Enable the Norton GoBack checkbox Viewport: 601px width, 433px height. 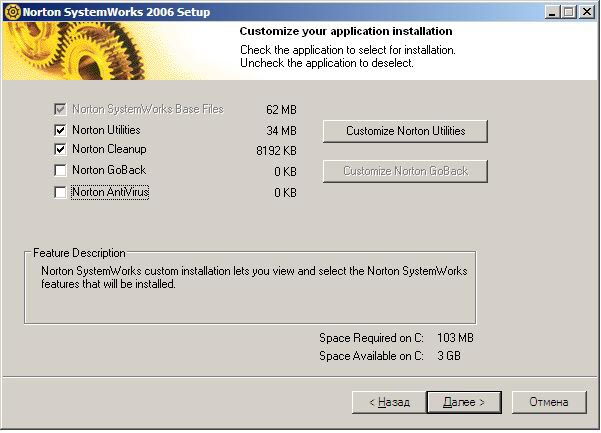[x=60, y=170]
